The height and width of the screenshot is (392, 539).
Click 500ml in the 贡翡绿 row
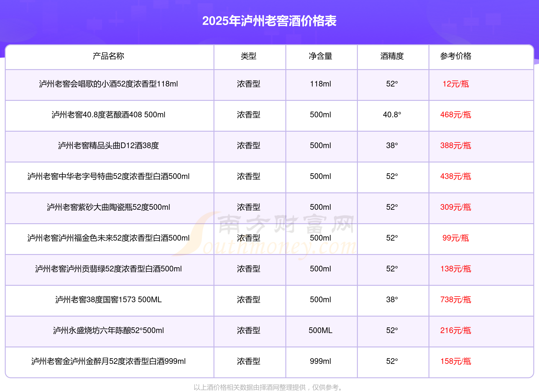pyautogui.click(x=320, y=269)
